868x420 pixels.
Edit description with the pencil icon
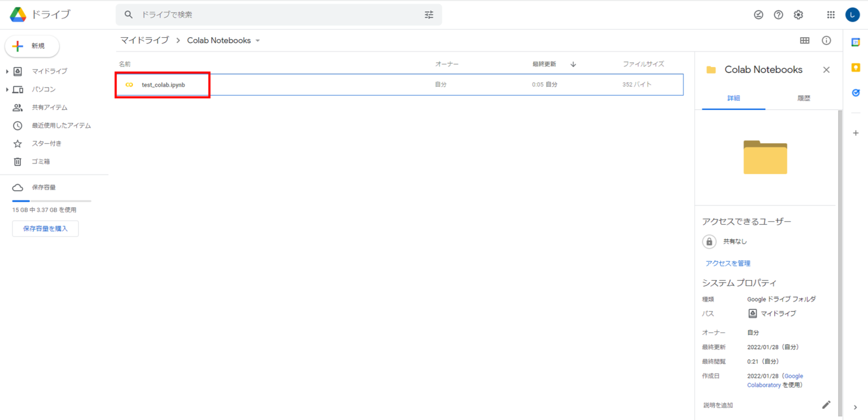(826, 405)
